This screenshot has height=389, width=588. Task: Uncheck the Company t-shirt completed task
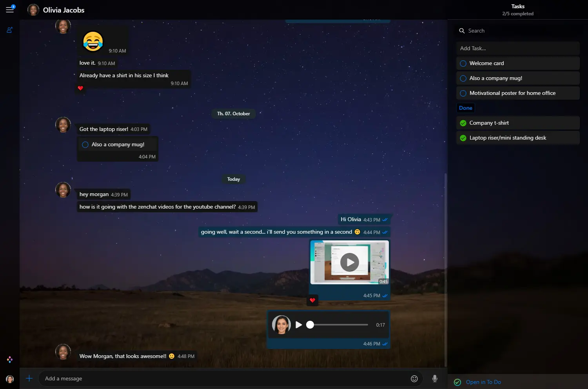coord(463,123)
